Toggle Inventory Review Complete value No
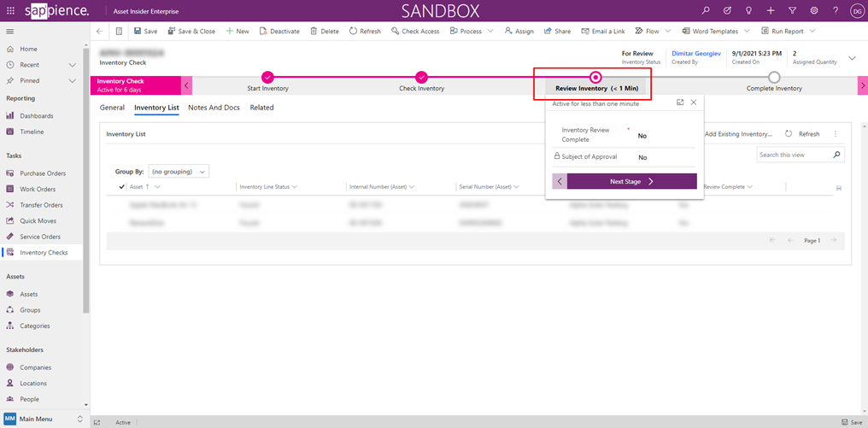The height and width of the screenshot is (428, 868). (642, 136)
